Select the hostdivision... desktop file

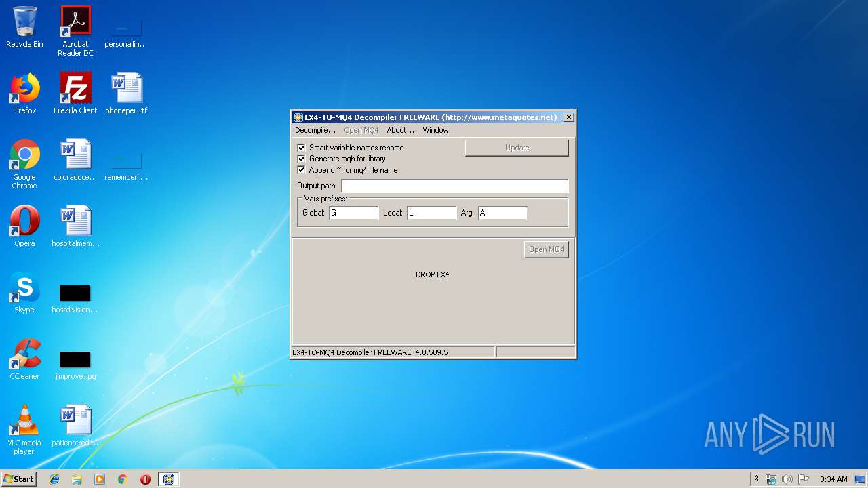tap(75, 299)
